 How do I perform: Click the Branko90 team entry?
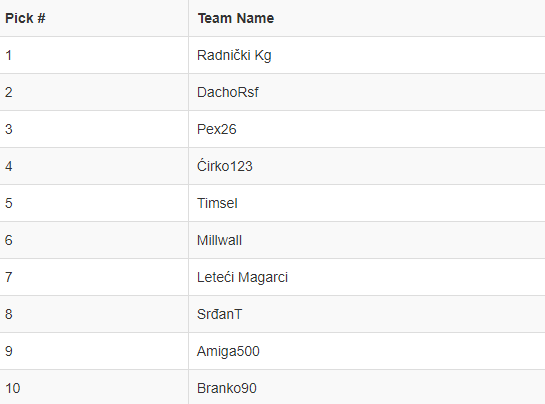click(x=227, y=388)
